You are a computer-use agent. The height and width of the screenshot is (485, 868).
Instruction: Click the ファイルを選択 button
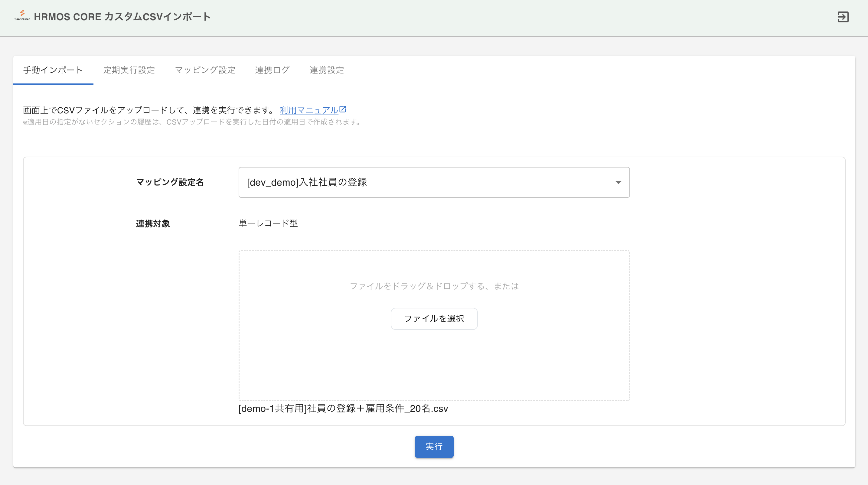click(434, 319)
